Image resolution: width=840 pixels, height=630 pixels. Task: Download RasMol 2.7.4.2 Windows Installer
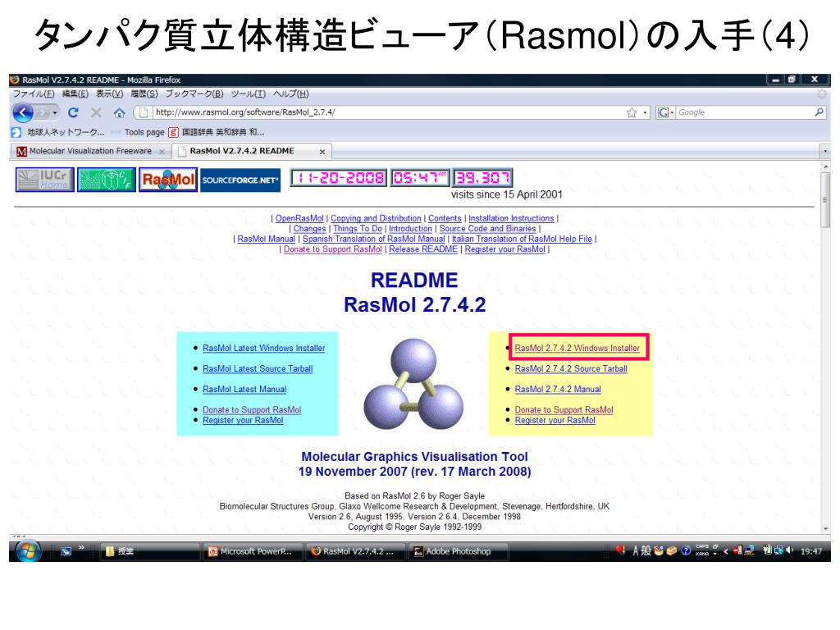pyautogui.click(x=577, y=348)
